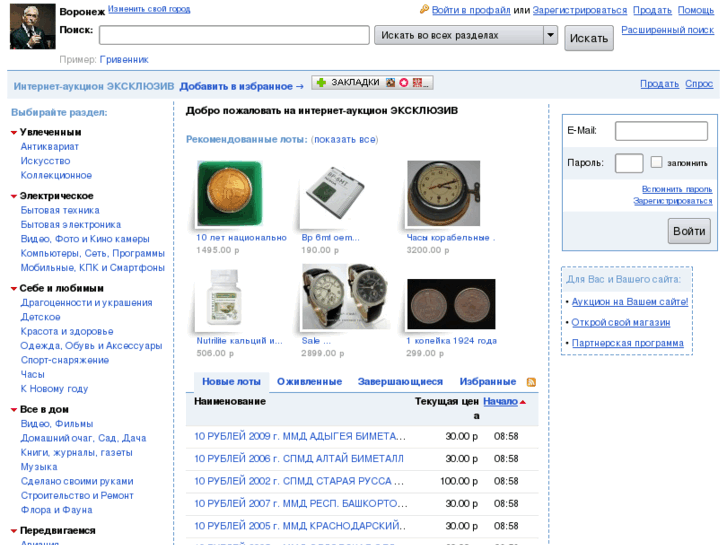Open the Бытовая техника category
Screen dimensions: 727x545
point(60,210)
